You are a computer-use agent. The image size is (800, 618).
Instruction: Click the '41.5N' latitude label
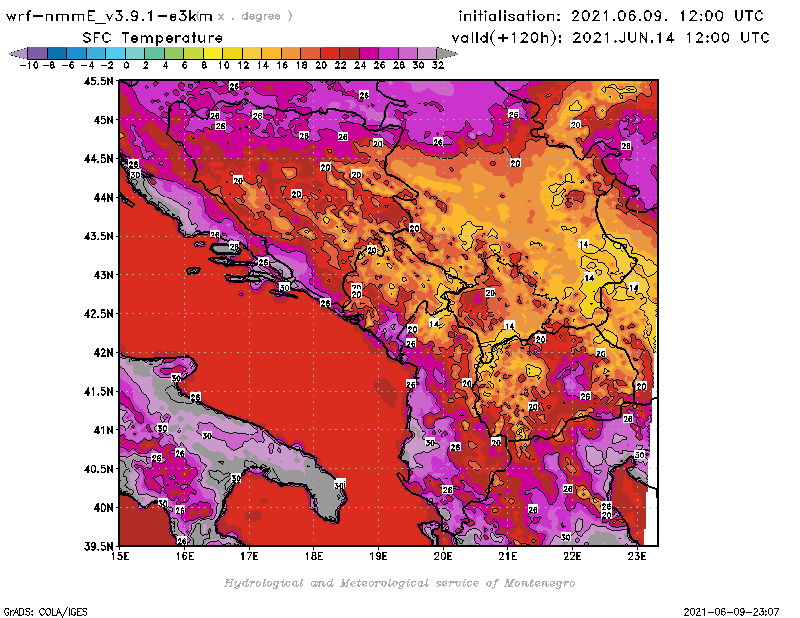(98, 391)
